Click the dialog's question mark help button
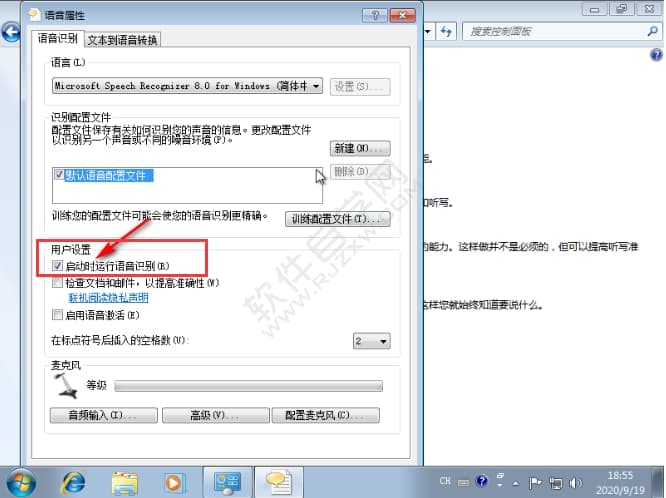The height and width of the screenshot is (498, 666). click(371, 16)
